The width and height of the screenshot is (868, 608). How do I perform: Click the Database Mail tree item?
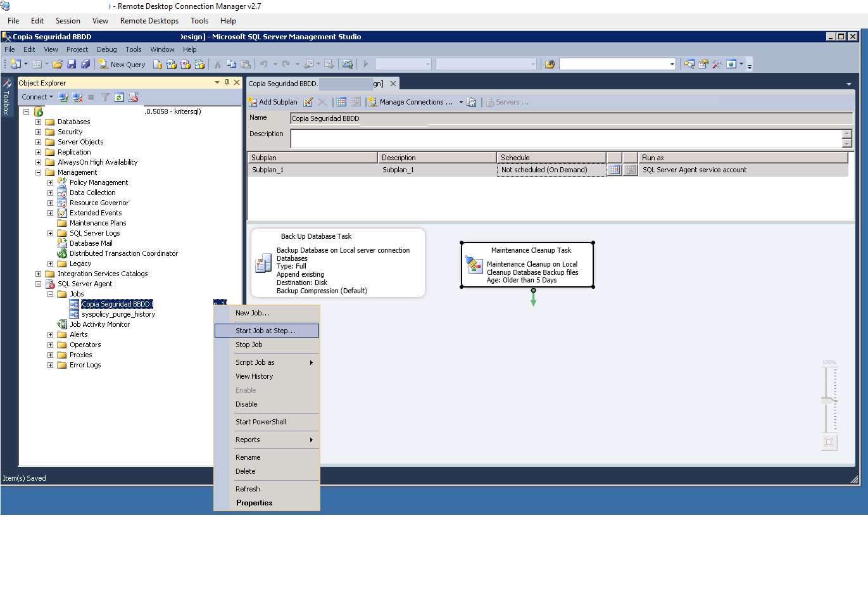point(91,243)
